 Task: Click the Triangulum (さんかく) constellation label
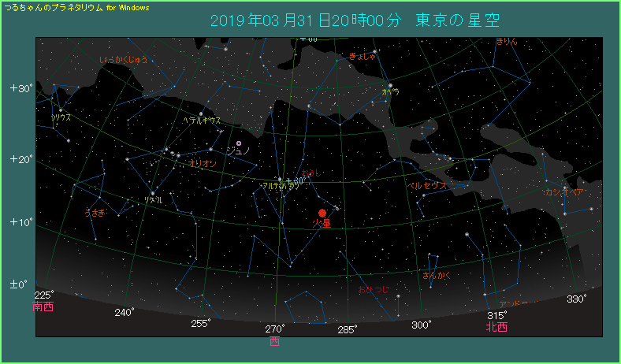(437, 276)
